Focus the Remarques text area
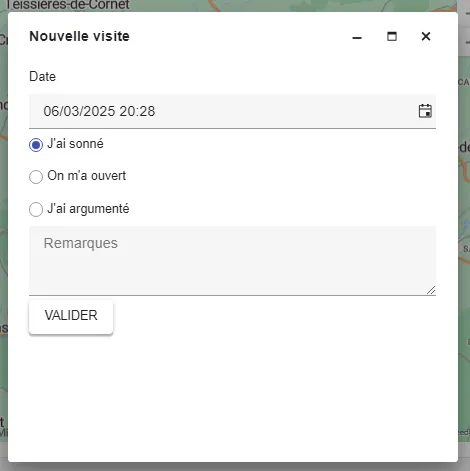Screen dimensions: 470x471 pos(232,261)
